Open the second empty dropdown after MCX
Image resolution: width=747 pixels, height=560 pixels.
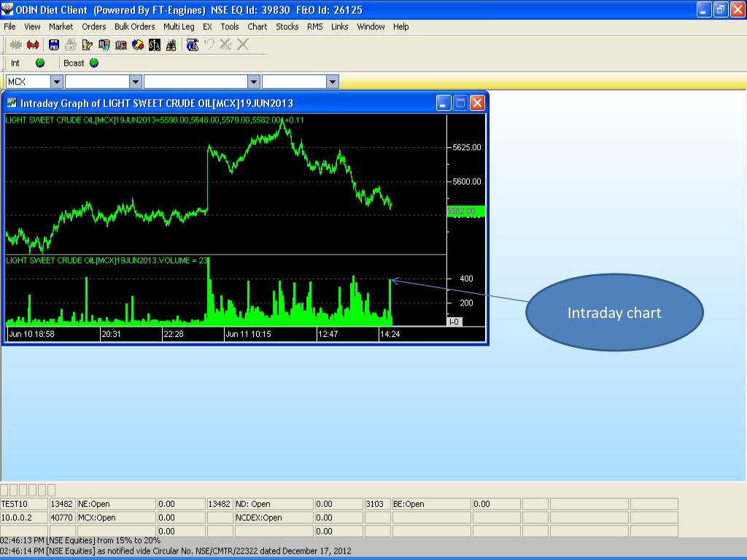[135, 82]
